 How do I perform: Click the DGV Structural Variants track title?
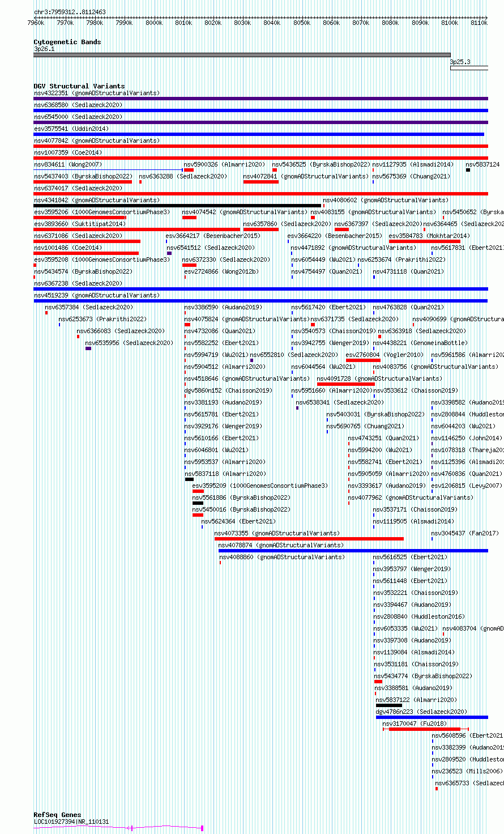(79, 86)
